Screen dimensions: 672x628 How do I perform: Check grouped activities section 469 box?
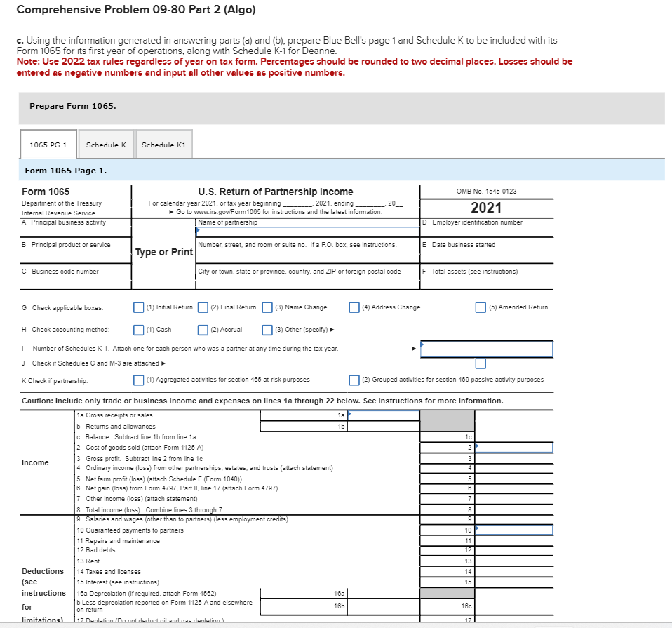354,379
